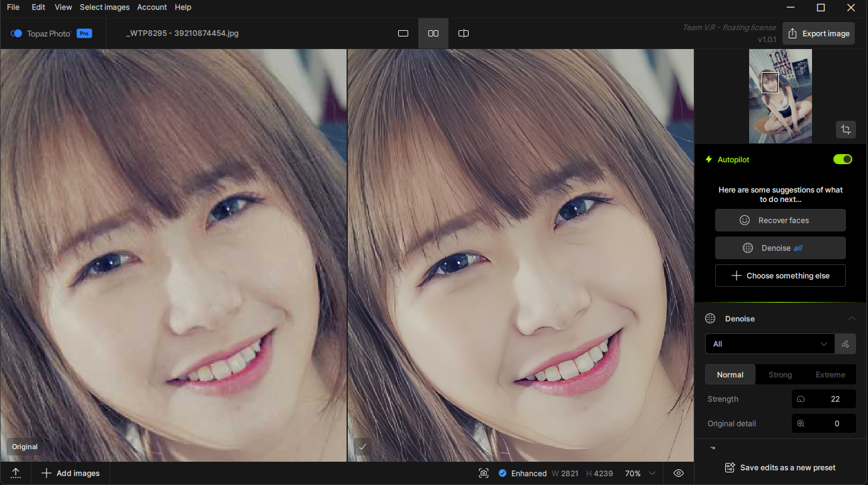The width and height of the screenshot is (868, 485).
Task: Toggle the Enhanced checkmark in status bar
Action: coord(503,473)
